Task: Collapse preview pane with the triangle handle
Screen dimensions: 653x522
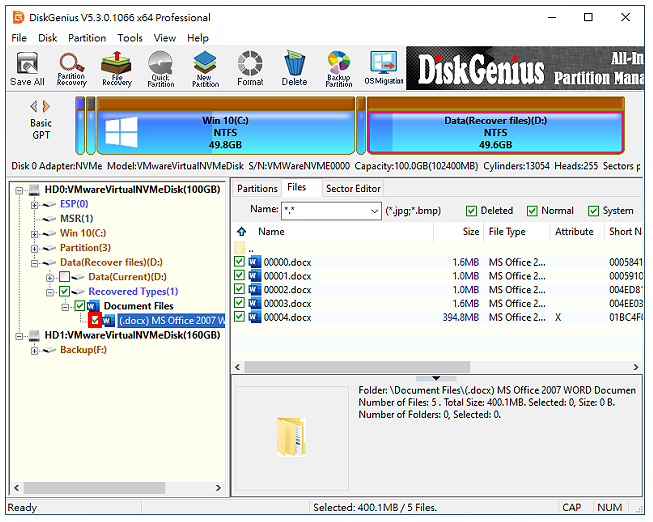Action: [436, 378]
